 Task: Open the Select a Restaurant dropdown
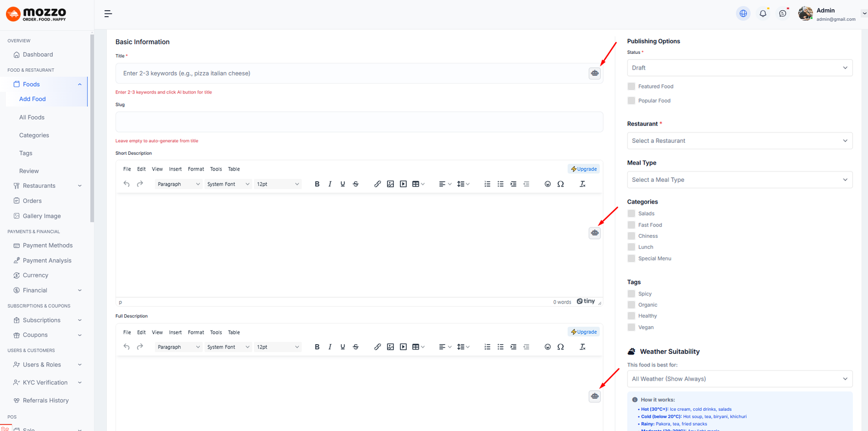coord(739,141)
